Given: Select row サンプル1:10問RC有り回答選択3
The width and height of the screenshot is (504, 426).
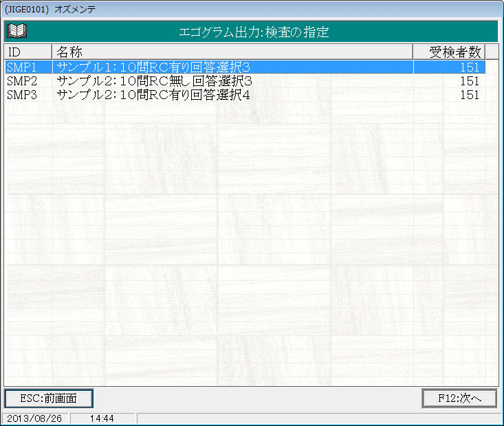Looking at the screenshot, I should click(x=245, y=67).
